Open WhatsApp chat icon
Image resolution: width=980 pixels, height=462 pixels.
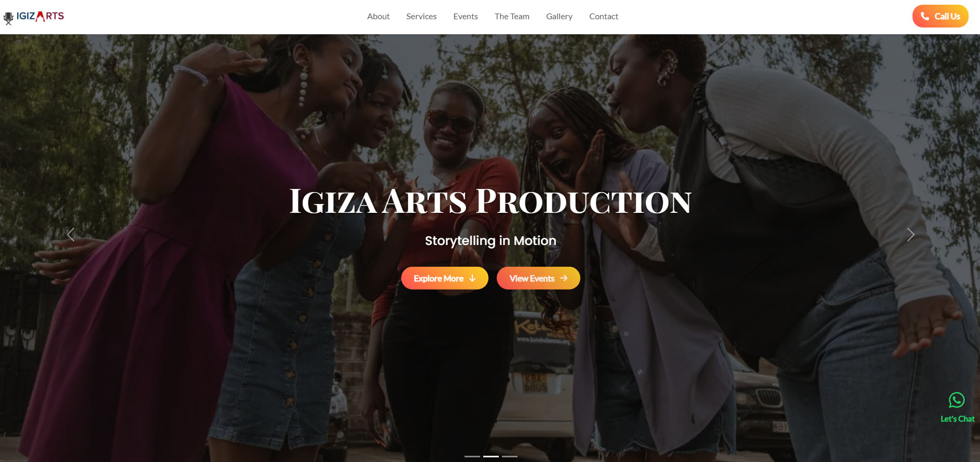(957, 400)
